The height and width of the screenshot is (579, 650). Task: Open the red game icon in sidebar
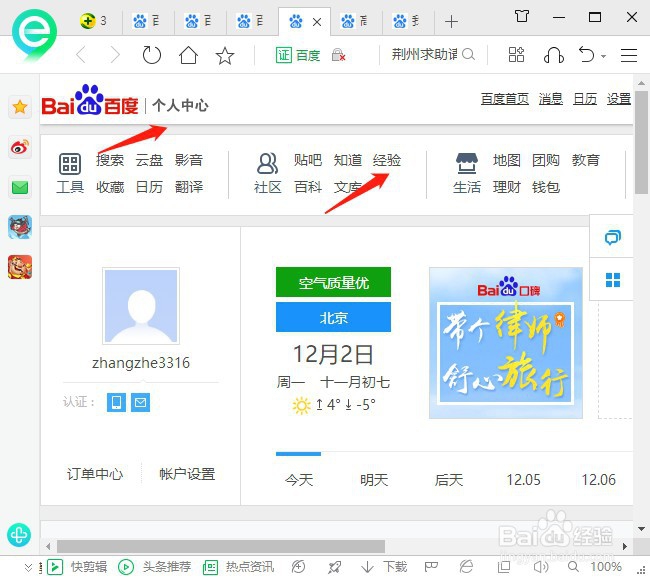tap(19, 267)
